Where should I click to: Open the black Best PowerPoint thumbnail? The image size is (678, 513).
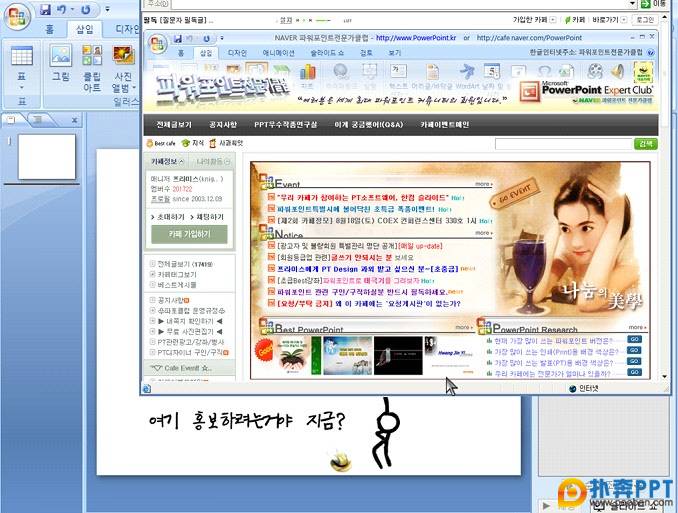coord(398,356)
